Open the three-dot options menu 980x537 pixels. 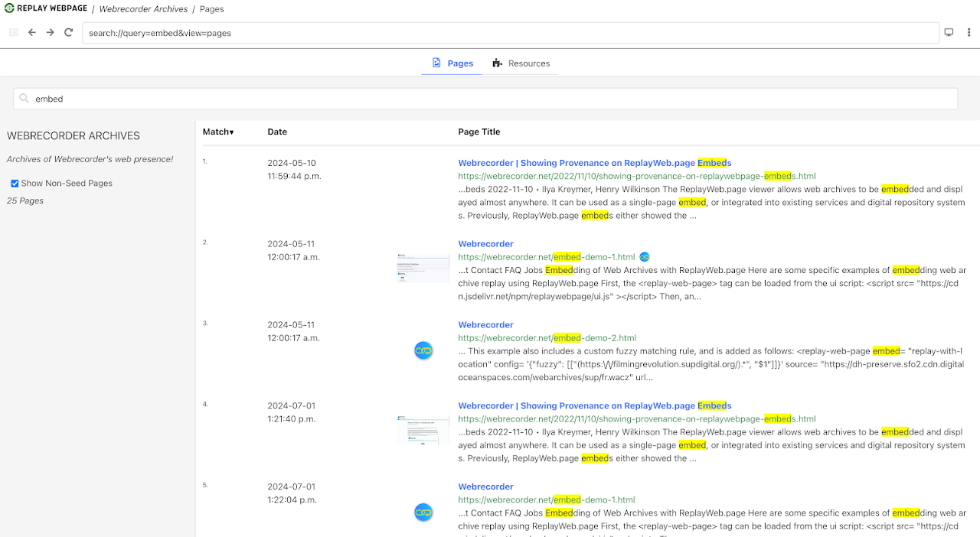click(x=969, y=33)
